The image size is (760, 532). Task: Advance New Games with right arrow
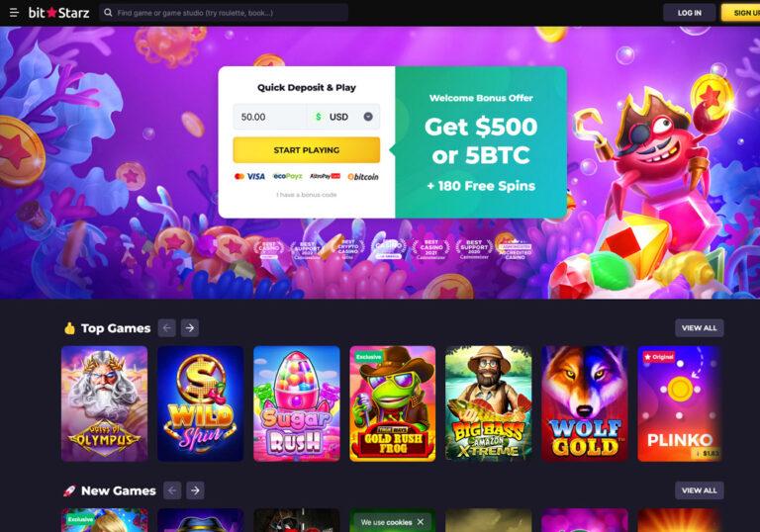point(195,490)
